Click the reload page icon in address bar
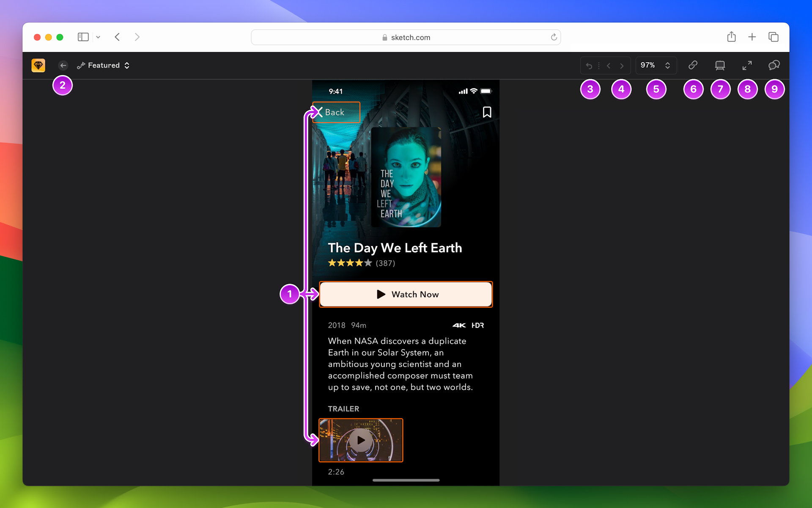Screen dimensions: 812x508 tap(554, 37)
